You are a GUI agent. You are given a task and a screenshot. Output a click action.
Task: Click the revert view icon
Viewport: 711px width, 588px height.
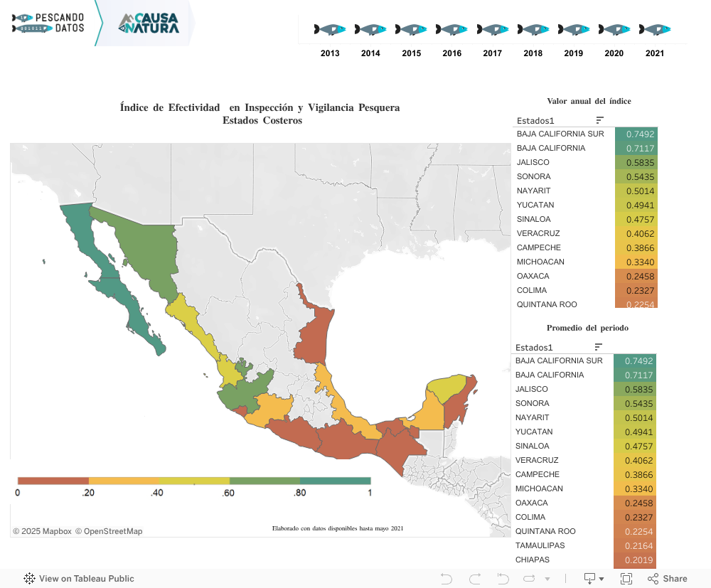click(x=503, y=579)
